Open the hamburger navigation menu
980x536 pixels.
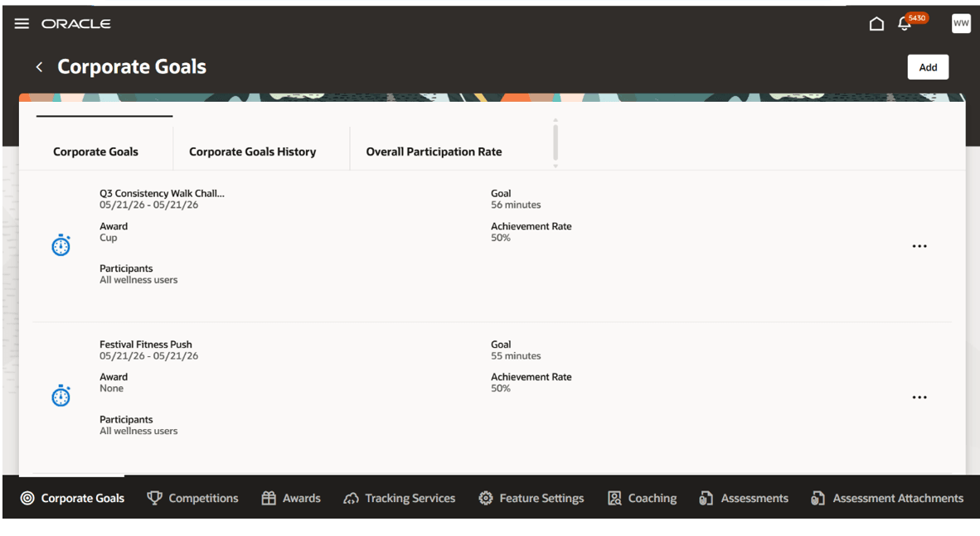[22, 24]
